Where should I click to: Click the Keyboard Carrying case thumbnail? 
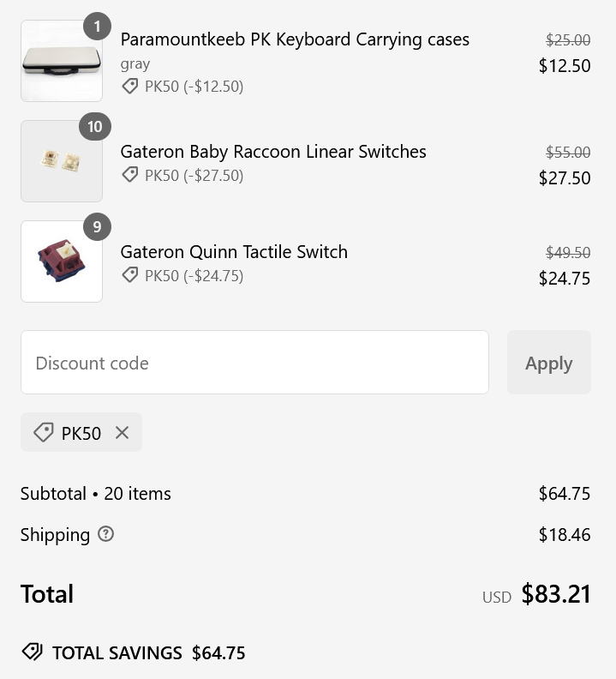point(62,61)
